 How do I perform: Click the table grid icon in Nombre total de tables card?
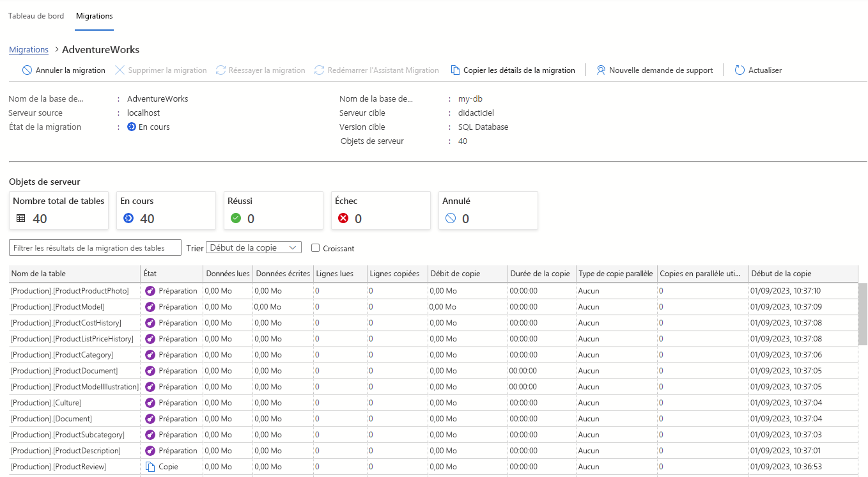coord(21,219)
